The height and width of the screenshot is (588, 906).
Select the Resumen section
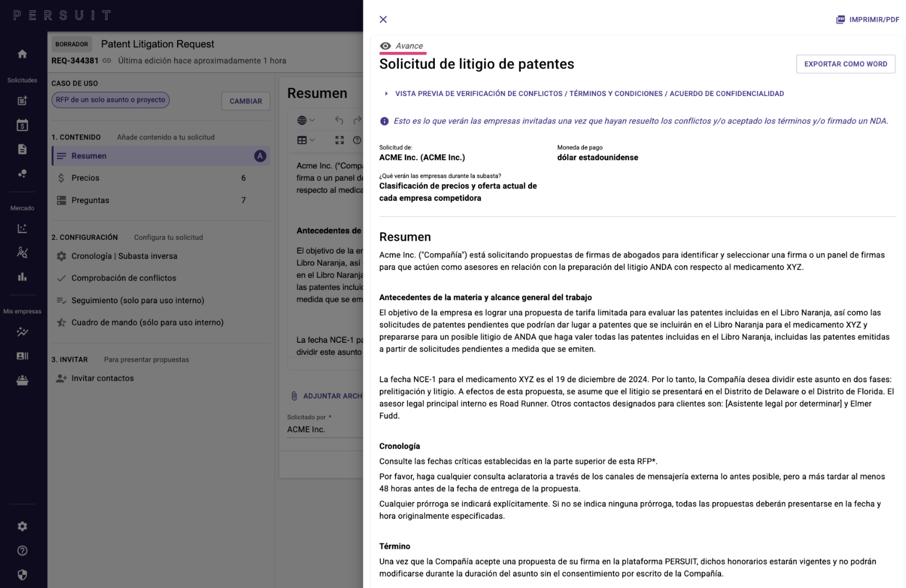coord(161,156)
